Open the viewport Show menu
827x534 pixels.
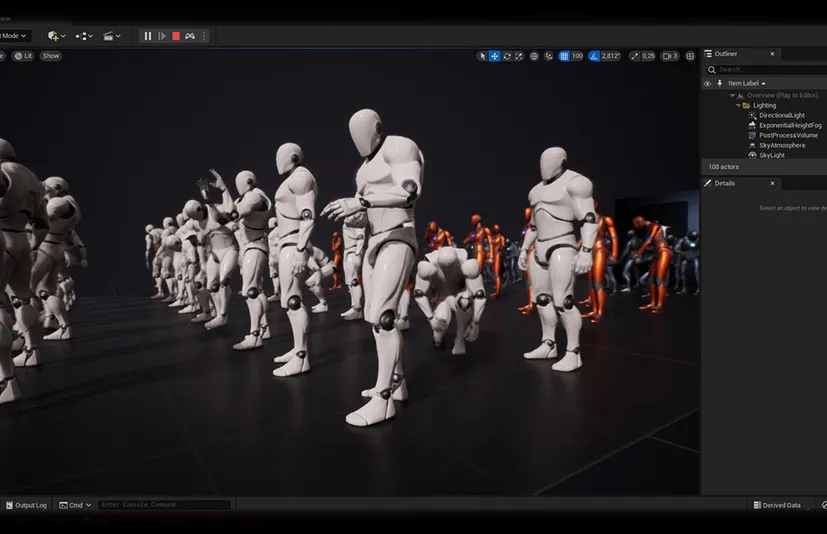pyautogui.click(x=51, y=56)
